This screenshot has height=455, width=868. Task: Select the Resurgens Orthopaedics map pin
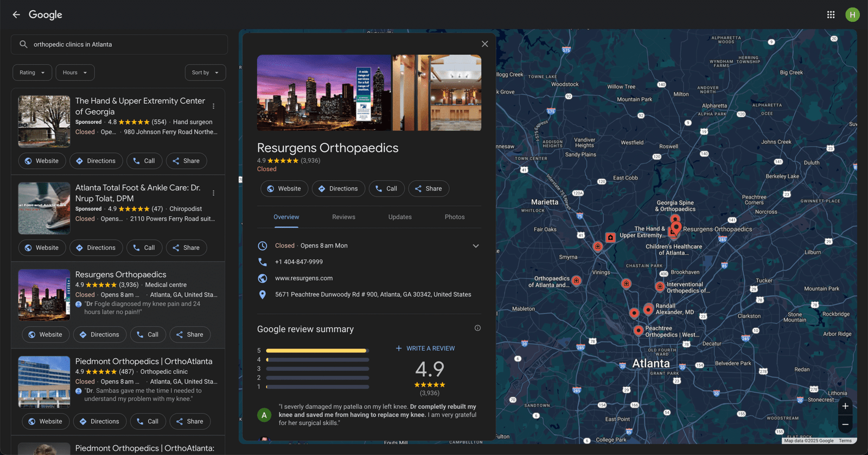[x=676, y=227]
